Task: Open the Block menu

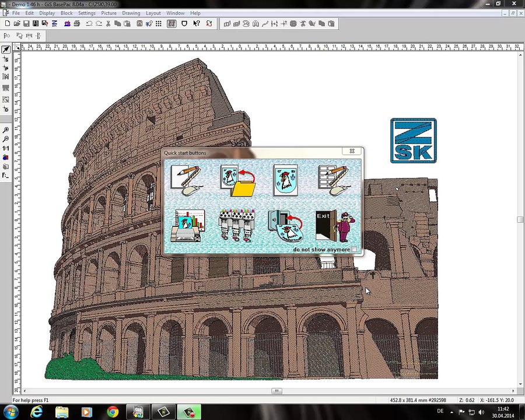Action: tap(66, 13)
